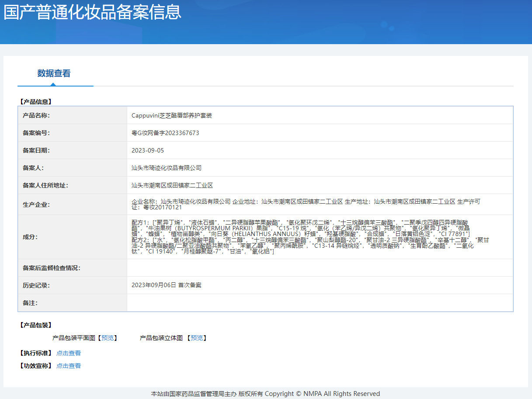Open 点击查看 link next to 执行标准
This screenshot has height=399, width=532.
pos(69,353)
